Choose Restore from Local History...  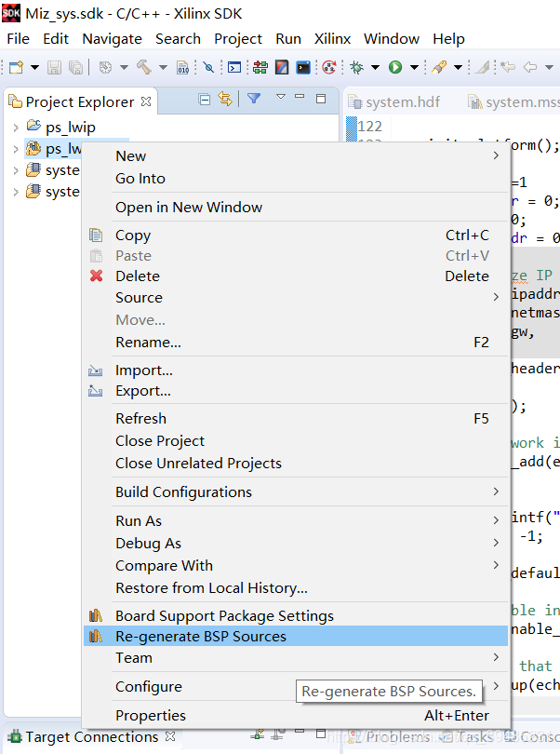296,588
